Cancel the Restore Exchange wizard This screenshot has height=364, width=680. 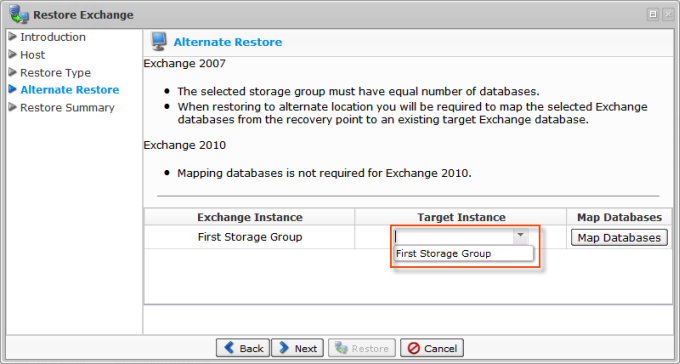[432, 348]
